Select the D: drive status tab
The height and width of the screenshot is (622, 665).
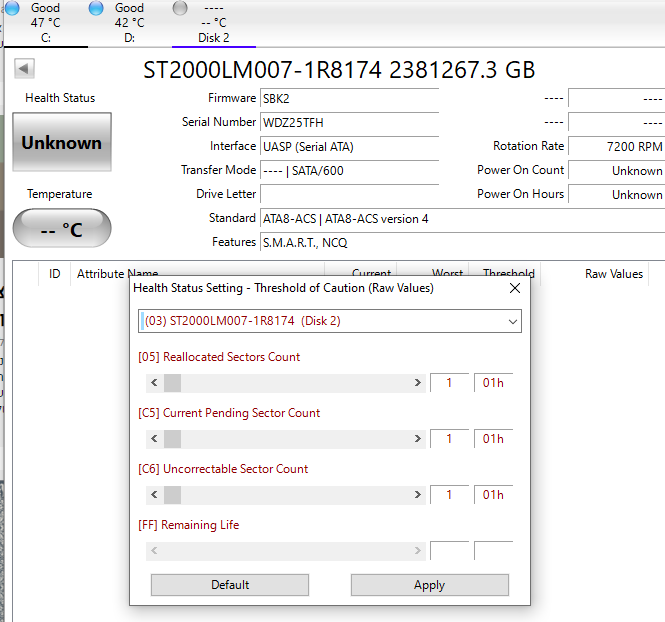pos(130,22)
